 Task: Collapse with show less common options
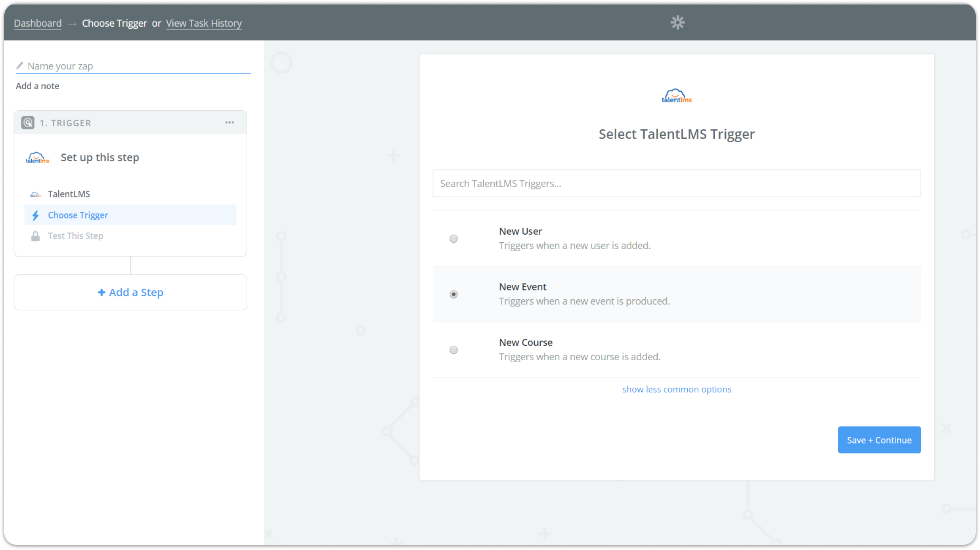pyautogui.click(x=676, y=389)
